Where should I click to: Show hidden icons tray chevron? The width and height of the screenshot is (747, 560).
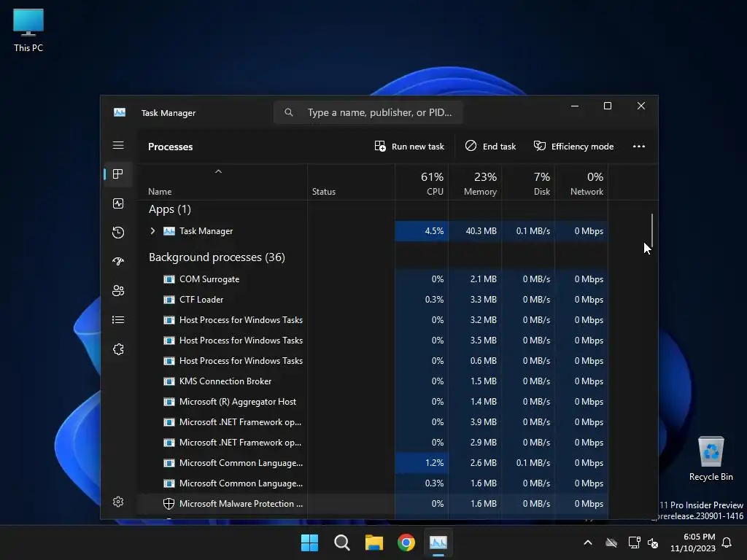click(x=588, y=542)
